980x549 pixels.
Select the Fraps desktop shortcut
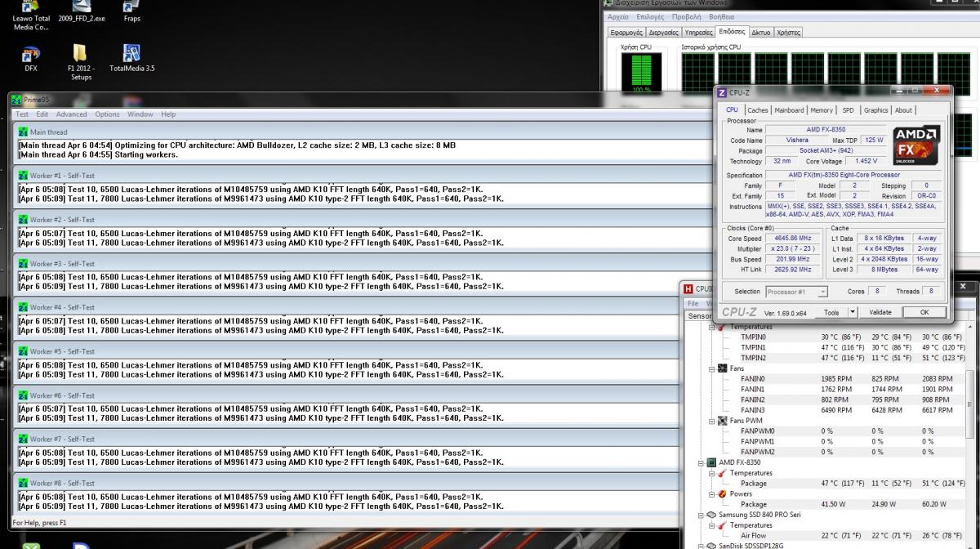pyautogui.click(x=131, y=12)
